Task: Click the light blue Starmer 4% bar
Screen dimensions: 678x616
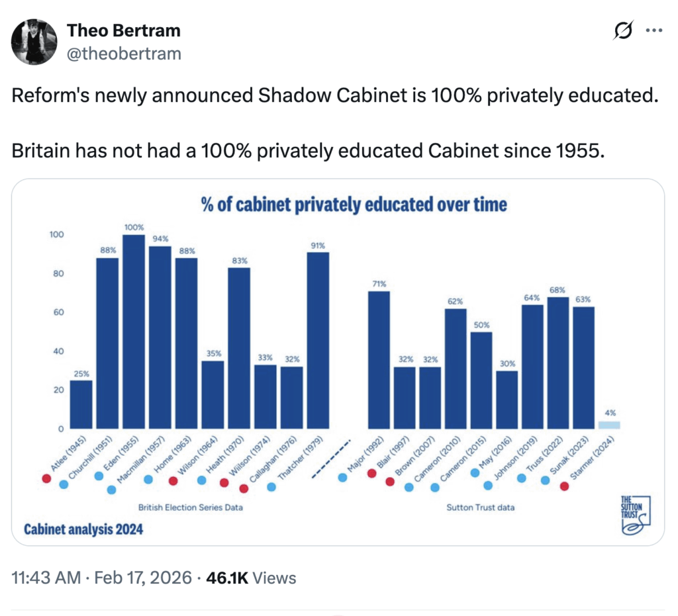Action: 609,425
